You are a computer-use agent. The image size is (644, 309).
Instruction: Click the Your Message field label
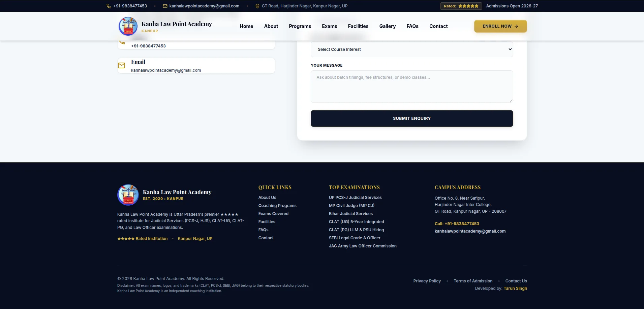(327, 65)
